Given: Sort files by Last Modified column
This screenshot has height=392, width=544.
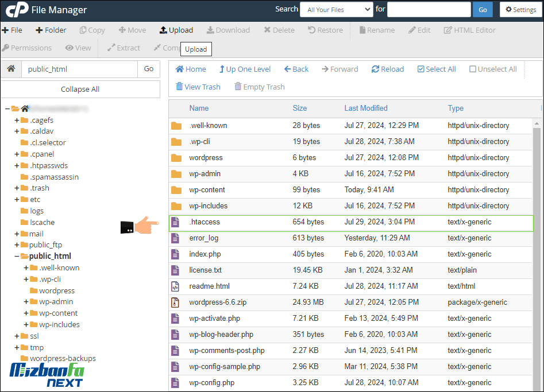Looking at the screenshot, I should click(x=366, y=108).
